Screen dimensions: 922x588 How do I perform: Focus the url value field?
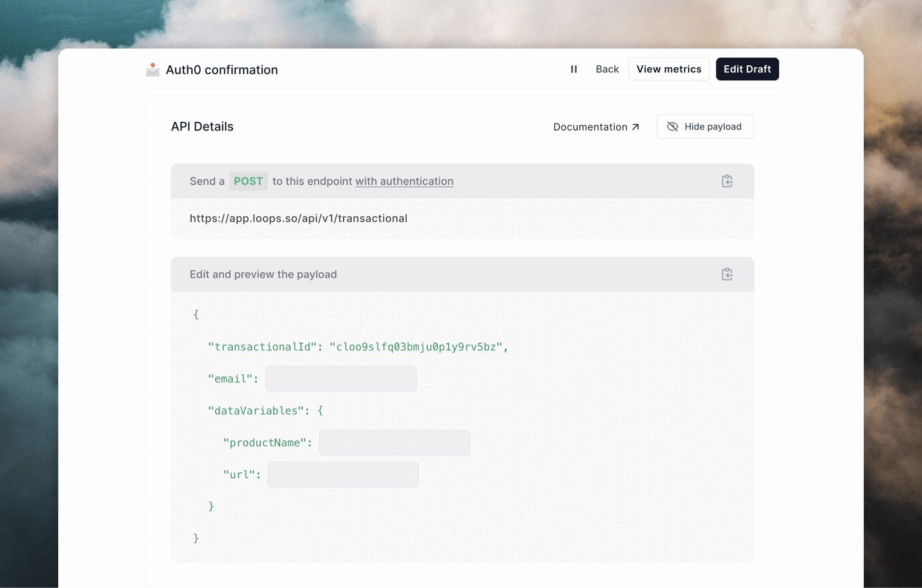[343, 475]
